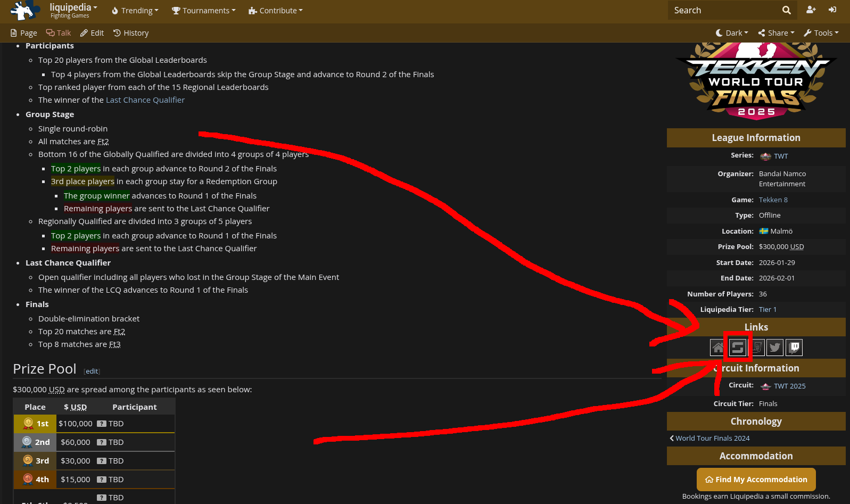Click the $60,000 prize cell

click(76, 442)
